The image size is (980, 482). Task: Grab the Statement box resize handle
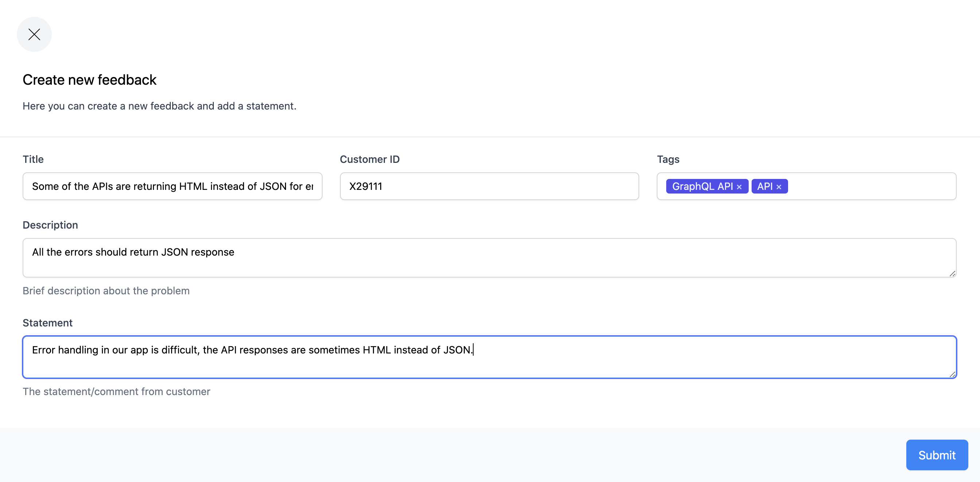point(952,374)
